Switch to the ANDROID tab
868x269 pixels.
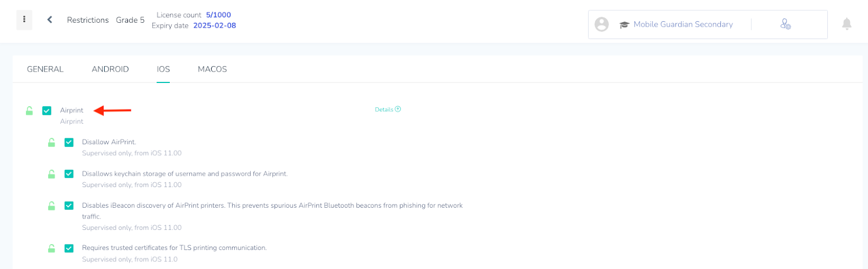(x=110, y=69)
